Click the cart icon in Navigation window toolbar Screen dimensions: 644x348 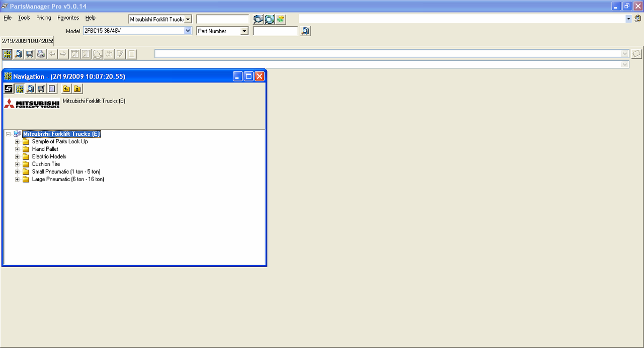[x=41, y=89]
